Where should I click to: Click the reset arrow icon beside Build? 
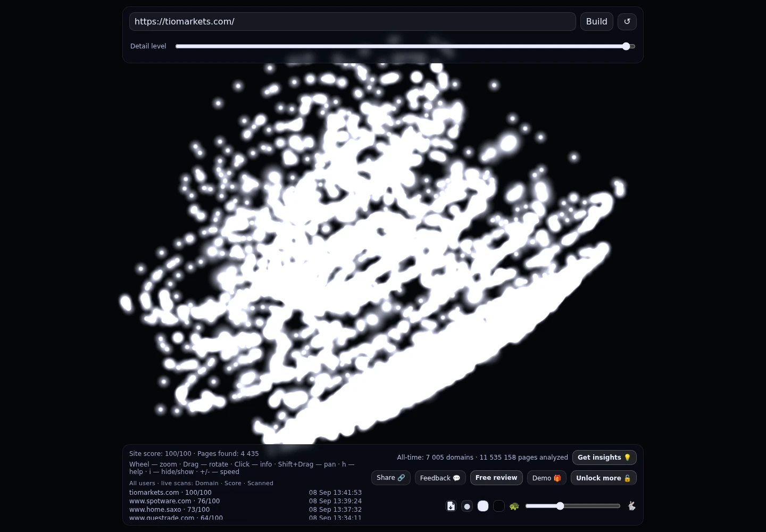tap(627, 22)
